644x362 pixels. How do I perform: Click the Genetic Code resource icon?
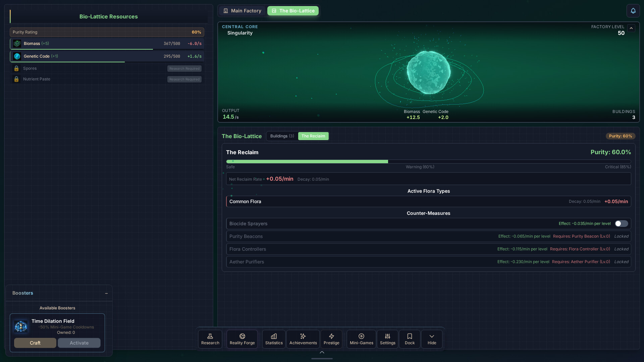[x=17, y=56]
